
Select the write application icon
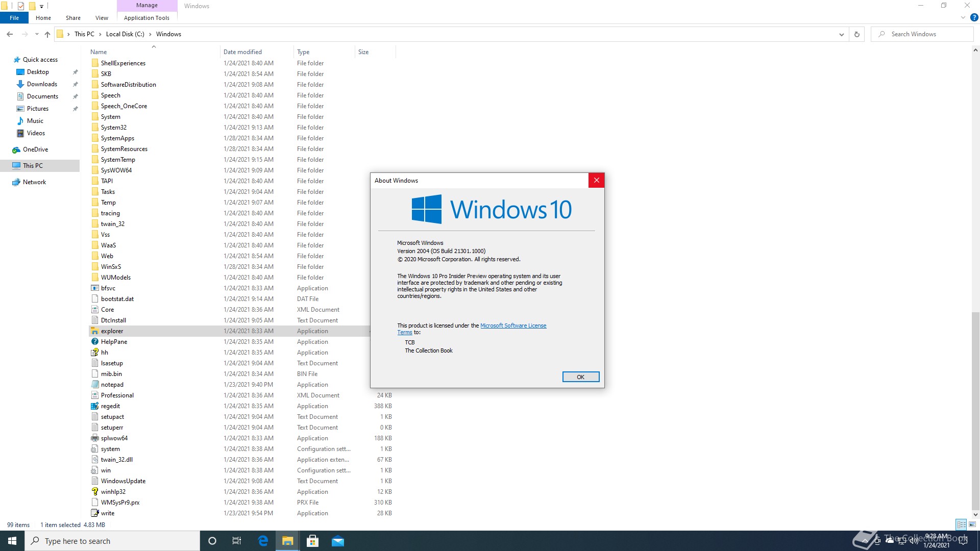coord(94,513)
